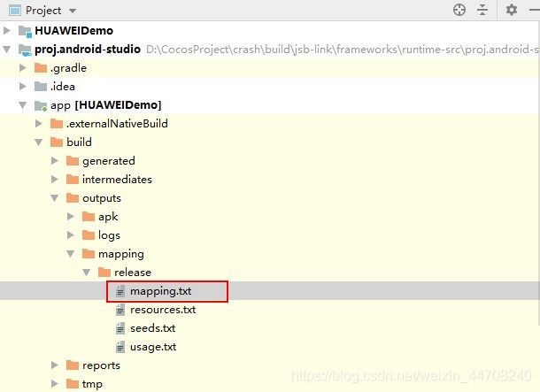540x392 pixels.
Task: Click the reports folder icon
Action: 73,365
